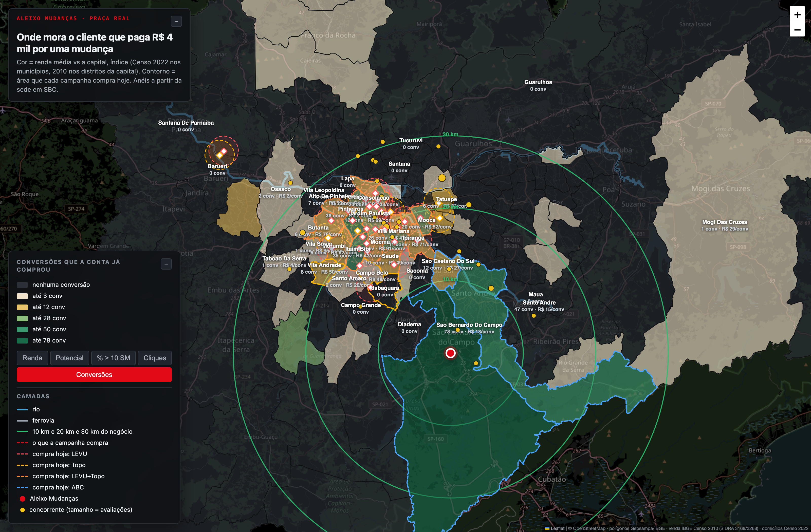Screen dimensions: 811x532
Task: Click the 'até 12 conv' yellow swatch
Action: pyautogui.click(x=23, y=307)
